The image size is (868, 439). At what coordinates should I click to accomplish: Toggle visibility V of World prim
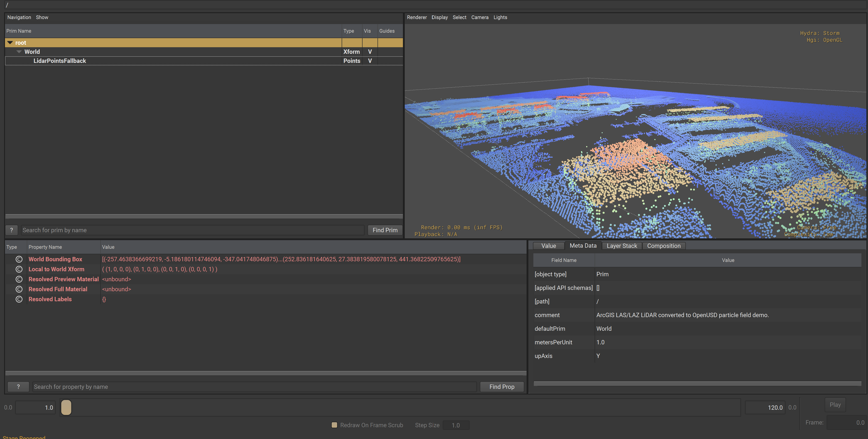click(370, 52)
